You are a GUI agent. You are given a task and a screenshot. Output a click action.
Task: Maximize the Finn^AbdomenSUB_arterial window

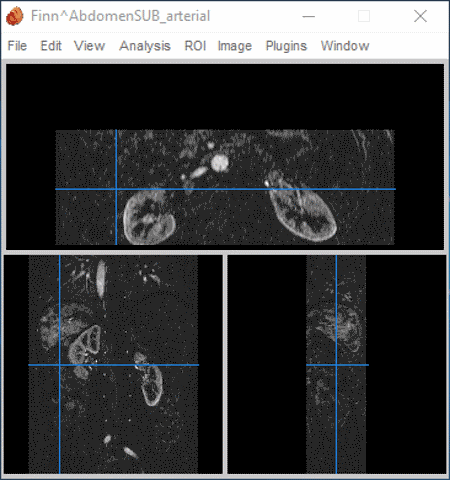(364, 16)
